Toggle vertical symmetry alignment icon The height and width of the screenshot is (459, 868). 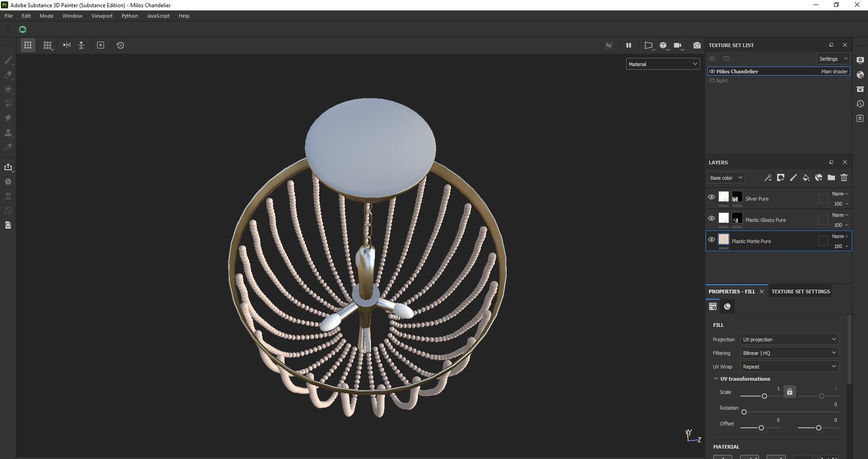[81, 45]
